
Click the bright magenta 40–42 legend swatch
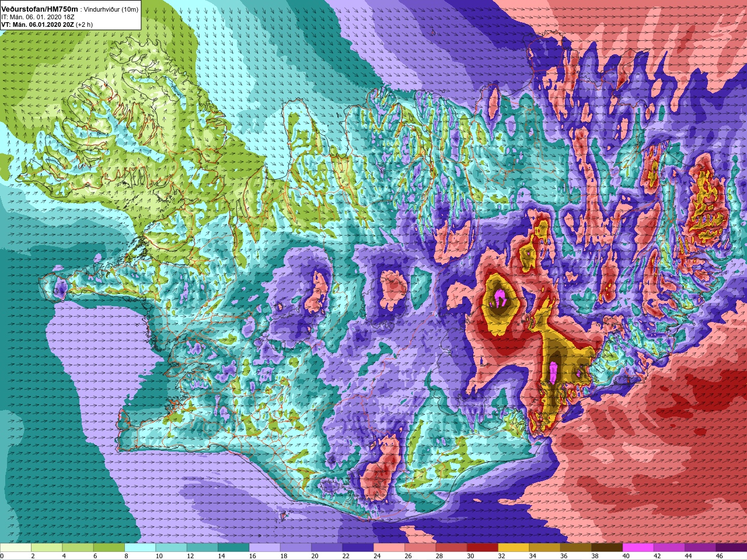[x=638, y=548]
